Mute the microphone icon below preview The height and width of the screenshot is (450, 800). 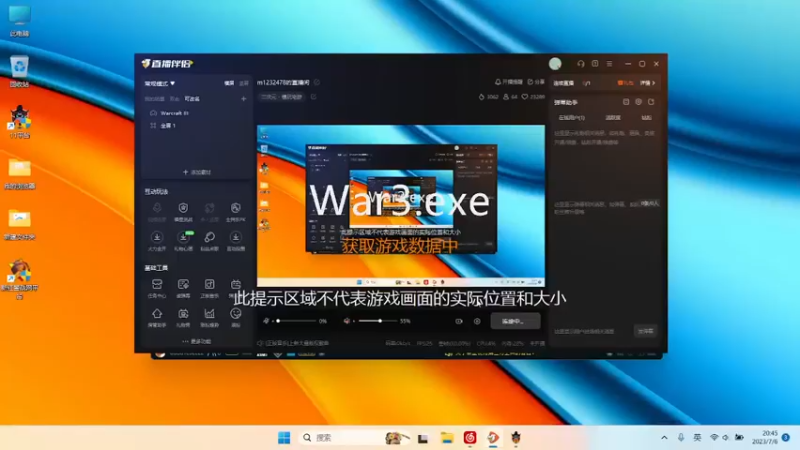click(266, 321)
